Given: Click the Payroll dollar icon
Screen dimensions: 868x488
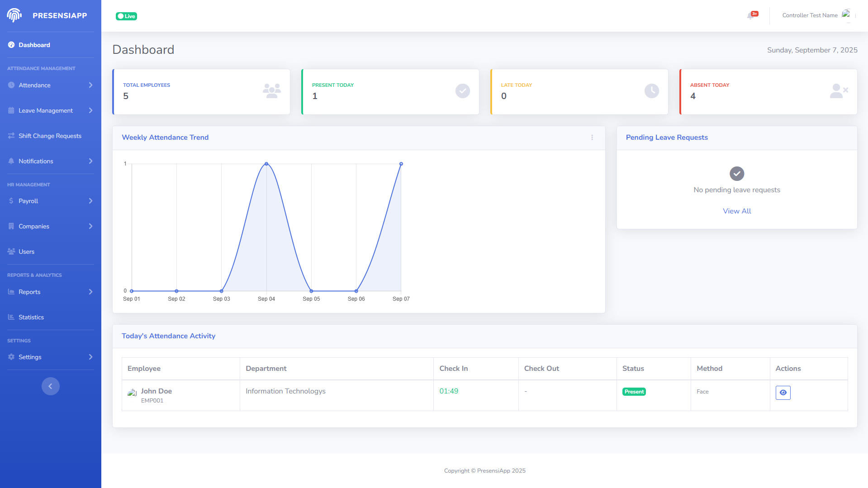Looking at the screenshot, I should tap(11, 201).
